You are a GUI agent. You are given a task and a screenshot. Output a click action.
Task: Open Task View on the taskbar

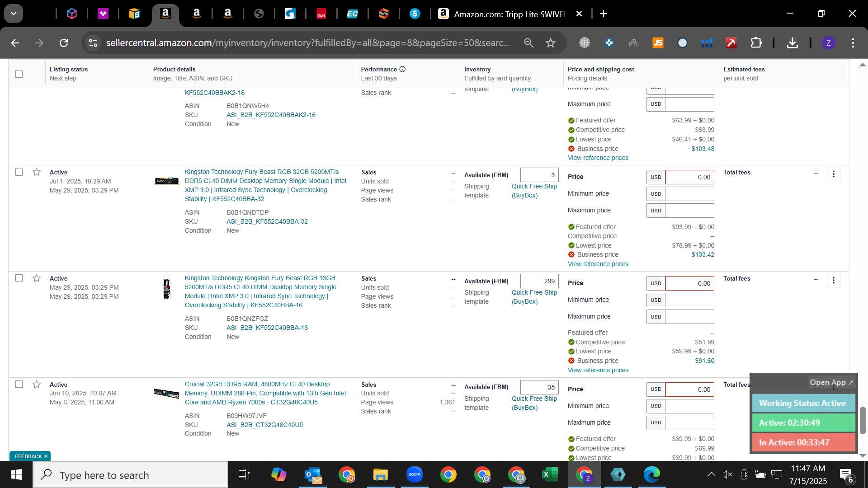point(244,474)
